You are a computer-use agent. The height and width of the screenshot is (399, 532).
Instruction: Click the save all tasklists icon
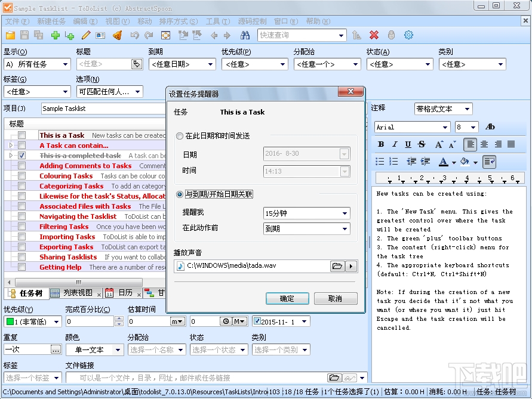(x=38, y=35)
